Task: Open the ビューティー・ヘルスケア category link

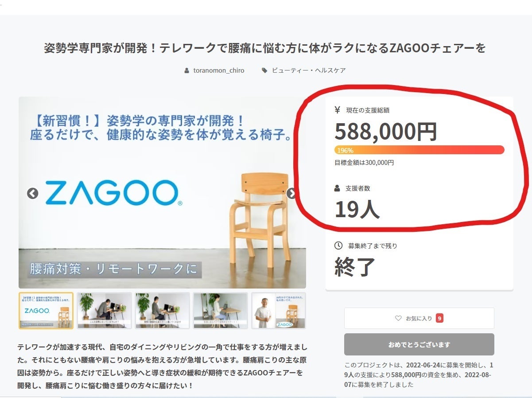Action: point(309,70)
